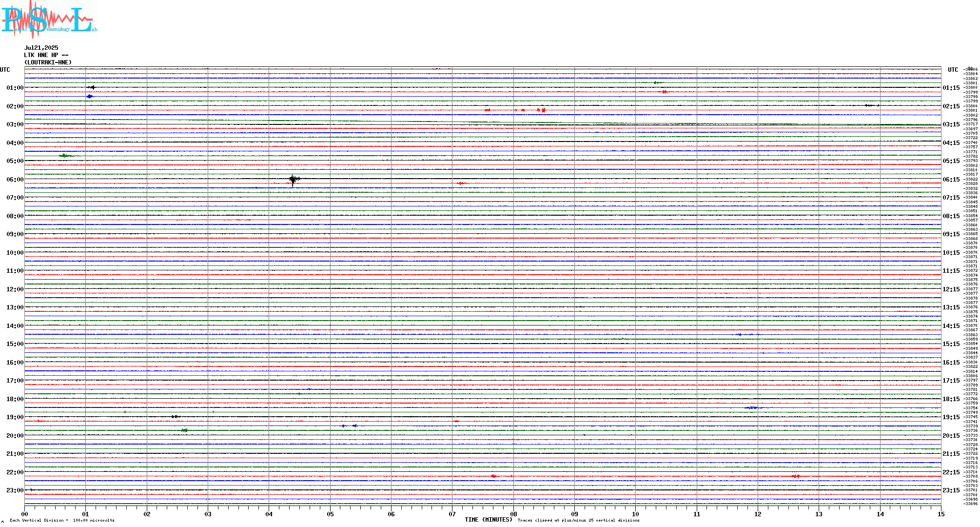Image resolution: width=980 pixels, height=527 pixels.
Task: Select the 14:00 hour label
Action: [15, 326]
